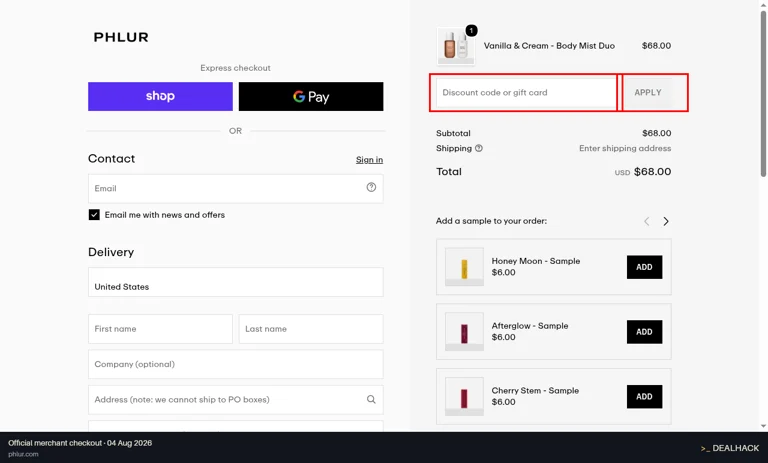Focus the Email input field
Viewport: 768px width, 463px height.
(x=236, y=189)
